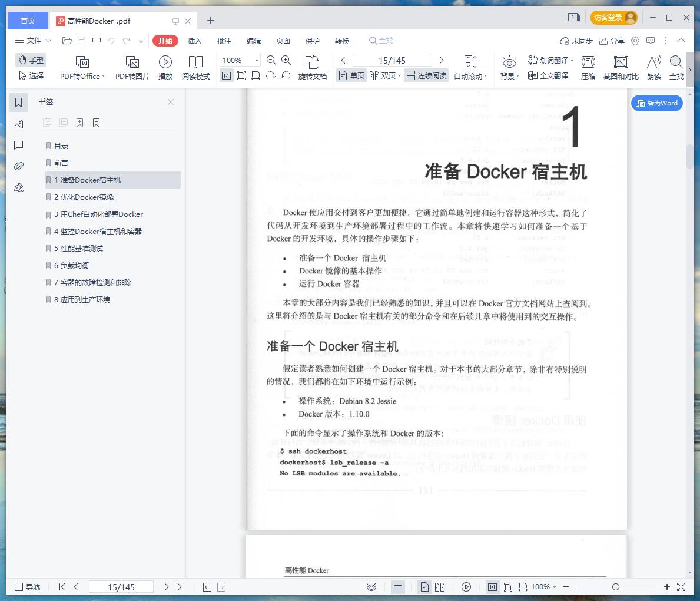Open the annotations panel in the left sidebar

coord(19,145)
